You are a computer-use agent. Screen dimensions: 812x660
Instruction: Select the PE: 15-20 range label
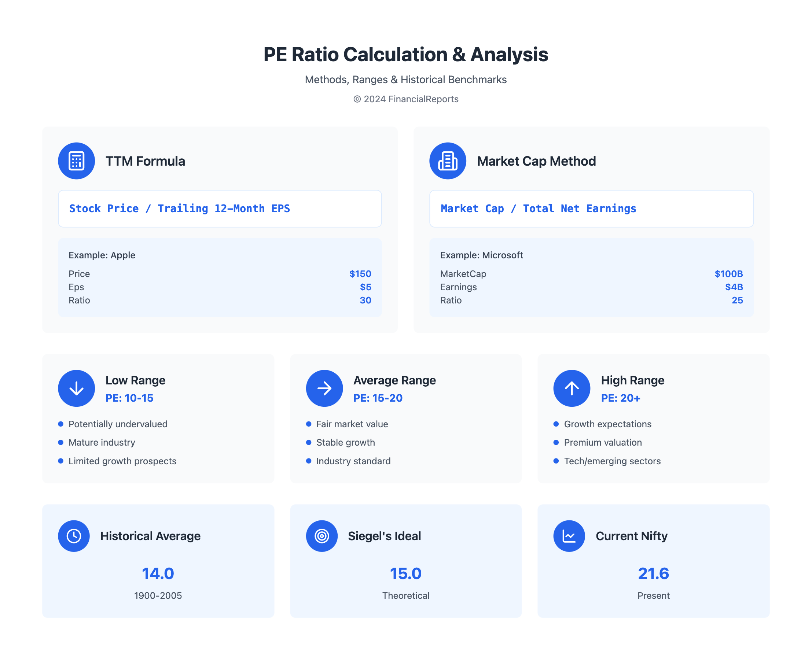tap(377, 398)
